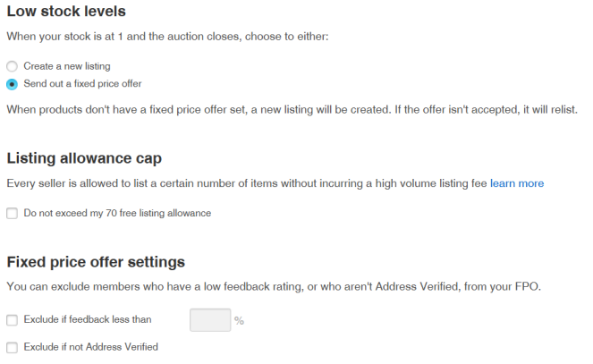Click the "Do not exceed my 70 free listing allowance" label
This screenshot has height=364, width=593.
click(x=117, y=214)
